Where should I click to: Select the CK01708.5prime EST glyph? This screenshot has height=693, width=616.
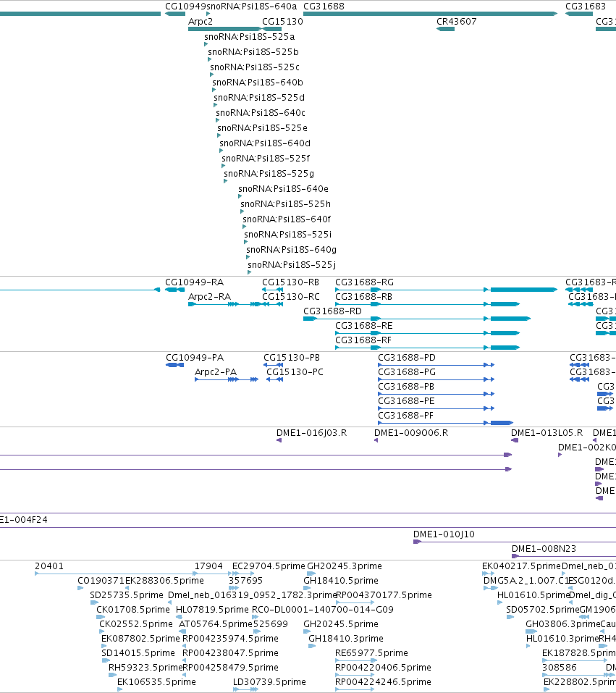click(x=101, y=617)
